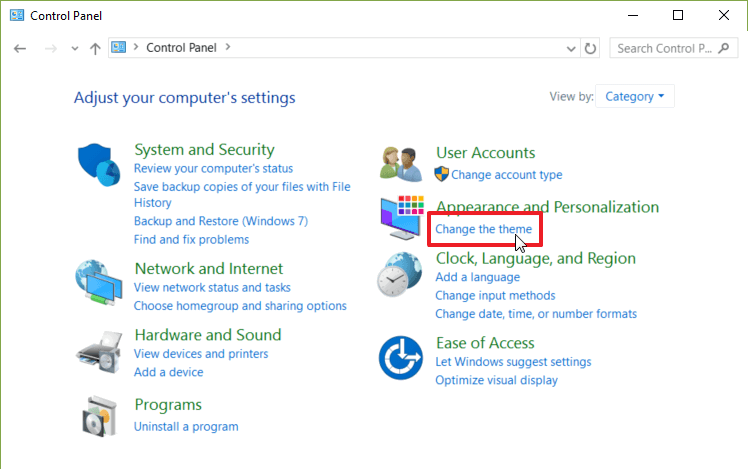Open Appearance and Personalization monitor icon
Viewport: 748px width, 469px height.
coord(403,217)
